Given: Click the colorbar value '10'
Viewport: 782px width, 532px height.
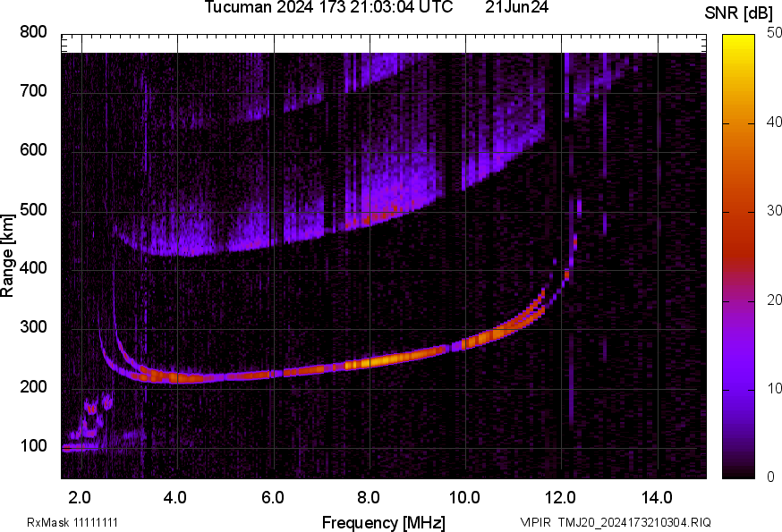Looking at the screenshot, I should [x=774, y=388].
